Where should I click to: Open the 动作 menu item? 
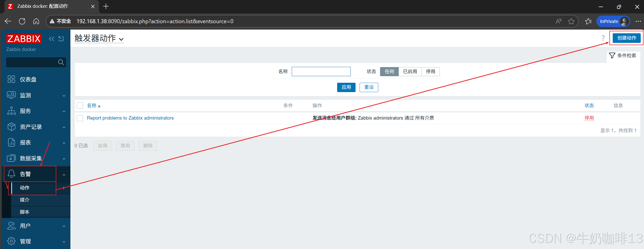tap(25, 188)
